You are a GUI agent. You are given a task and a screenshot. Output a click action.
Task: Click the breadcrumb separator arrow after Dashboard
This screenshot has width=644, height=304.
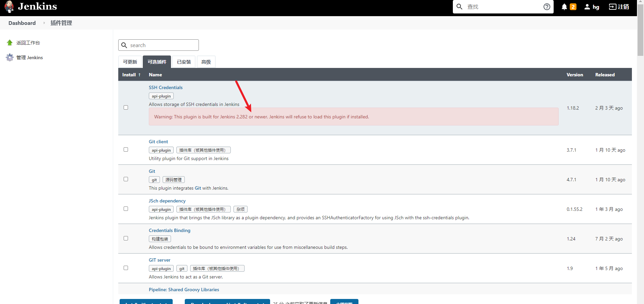[x=44, y=23]
